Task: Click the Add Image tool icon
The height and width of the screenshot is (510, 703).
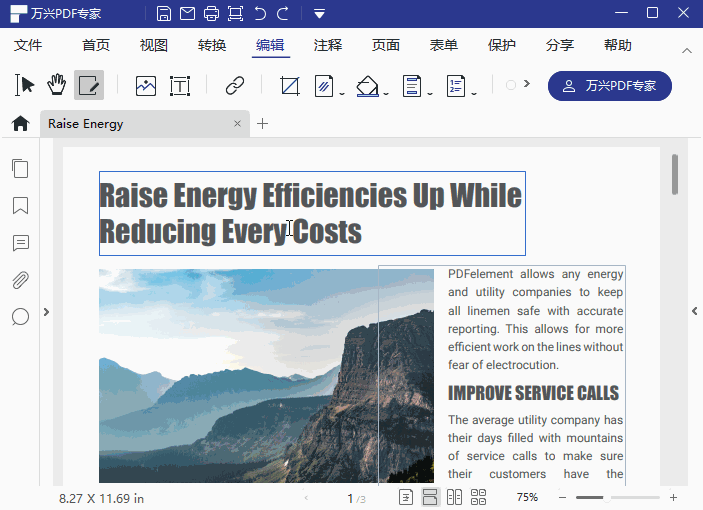Action: click(146, 86)
